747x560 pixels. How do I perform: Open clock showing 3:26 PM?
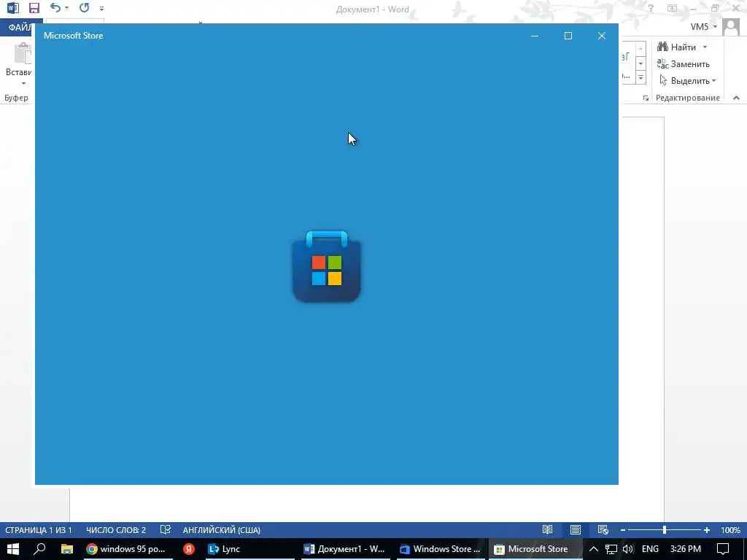pyautogui.click(x=685, y=549)
